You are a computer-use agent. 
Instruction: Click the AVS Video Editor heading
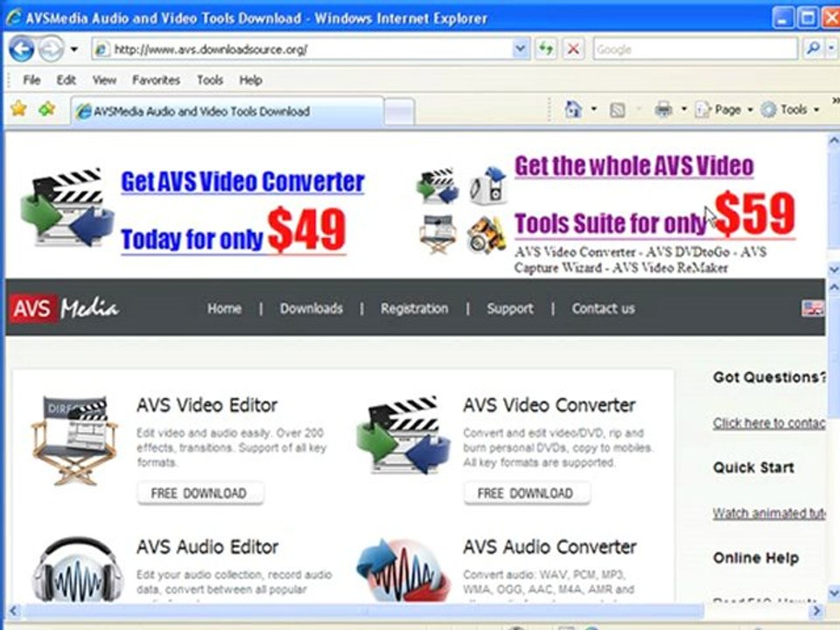pyautogui.click(x=207, y=405)
